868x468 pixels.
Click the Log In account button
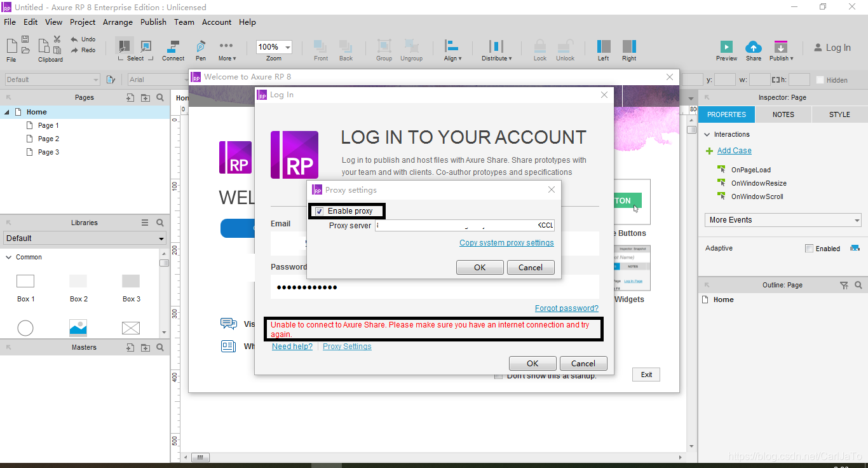(x=832, y=48)
